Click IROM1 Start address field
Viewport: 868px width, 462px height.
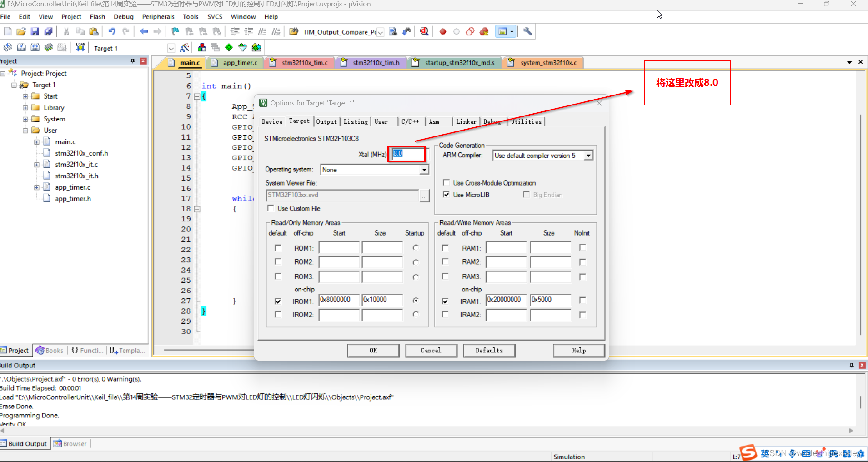click(x=339, y=300)
